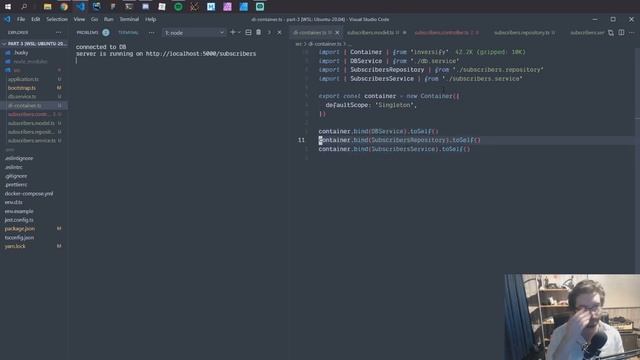Image resolution: width=640 pixels, height=360 pixels.
Task: Expand the new terminal launch profile arrow
Action: pyautogui.click(x=239, y=32)
